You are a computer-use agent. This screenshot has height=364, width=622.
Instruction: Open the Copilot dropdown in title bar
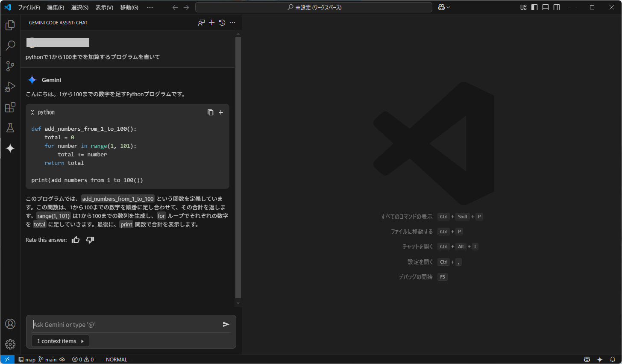443,7
